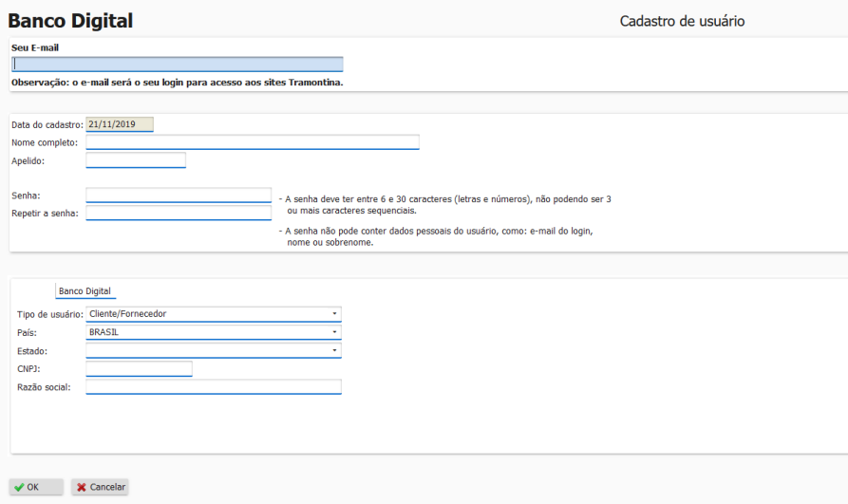Click the Nome completo text field
This screenshot has height=504, width=848.
point(253,142)
